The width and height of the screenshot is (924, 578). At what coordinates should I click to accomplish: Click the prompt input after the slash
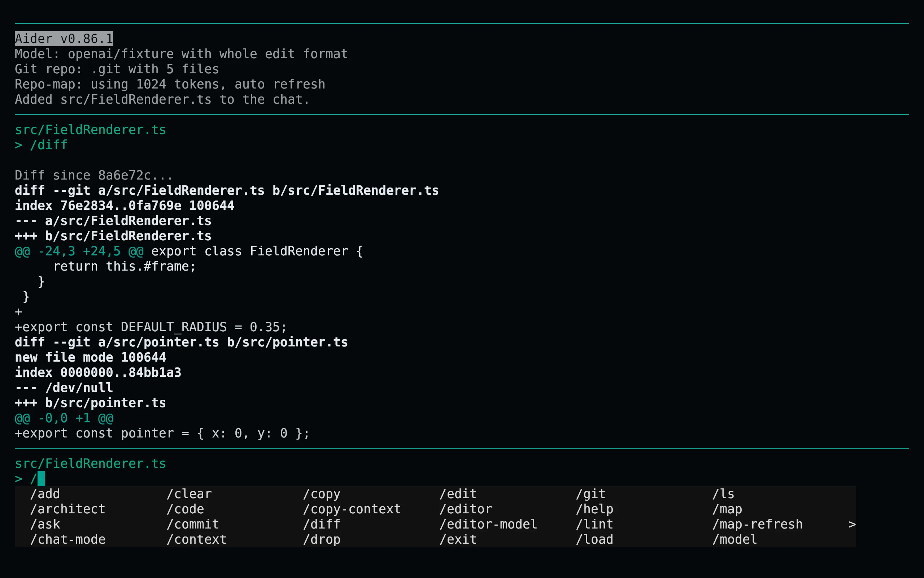coord(41,479)
